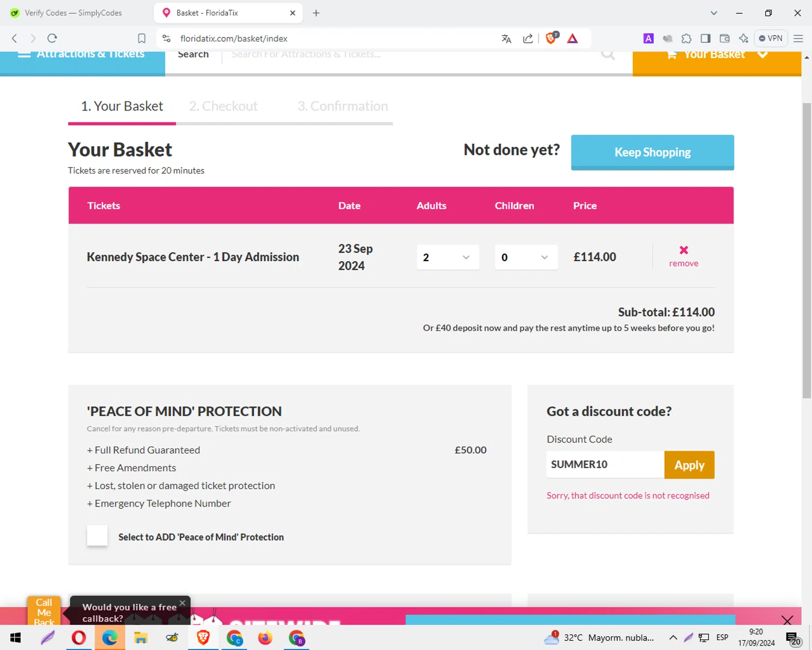Toggle the browser sidebar panel icon
Screen dimensions: 812x650
[705, 38]
